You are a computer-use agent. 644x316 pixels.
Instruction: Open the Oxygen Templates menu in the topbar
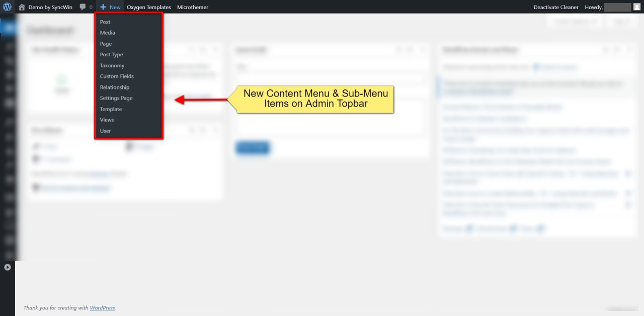point(148,7)
